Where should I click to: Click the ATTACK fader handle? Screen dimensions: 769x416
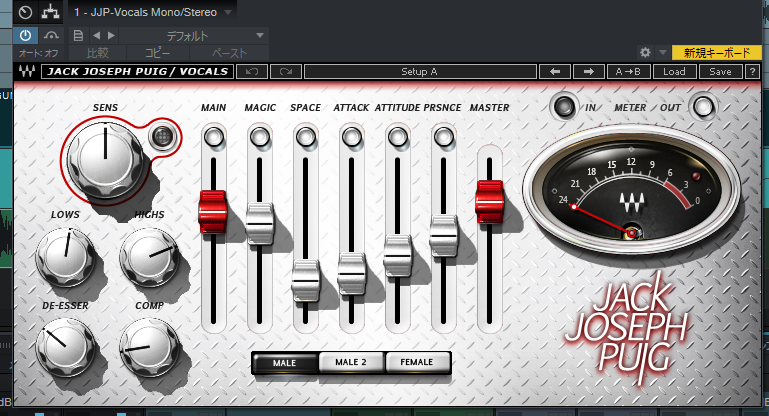coord(352,274)
